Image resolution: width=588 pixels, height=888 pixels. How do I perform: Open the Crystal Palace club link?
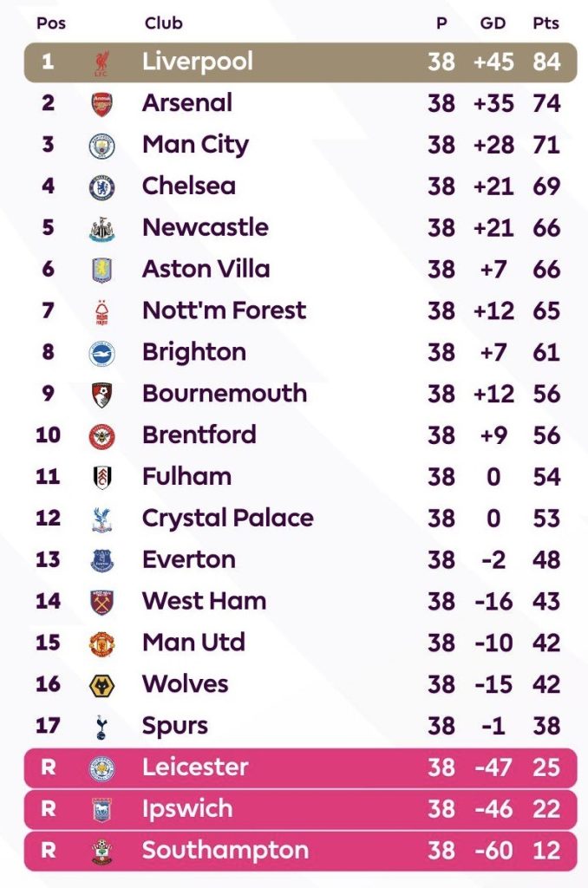coord(227,519)
